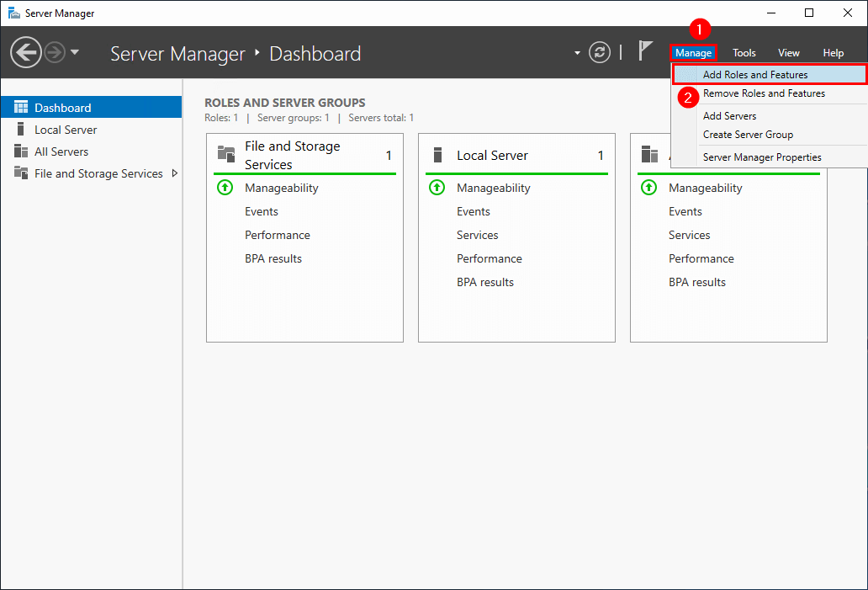This screenshot has width=868, height=590.
Task: Choose Add Roles and Features
Action: tap(770, 75)
